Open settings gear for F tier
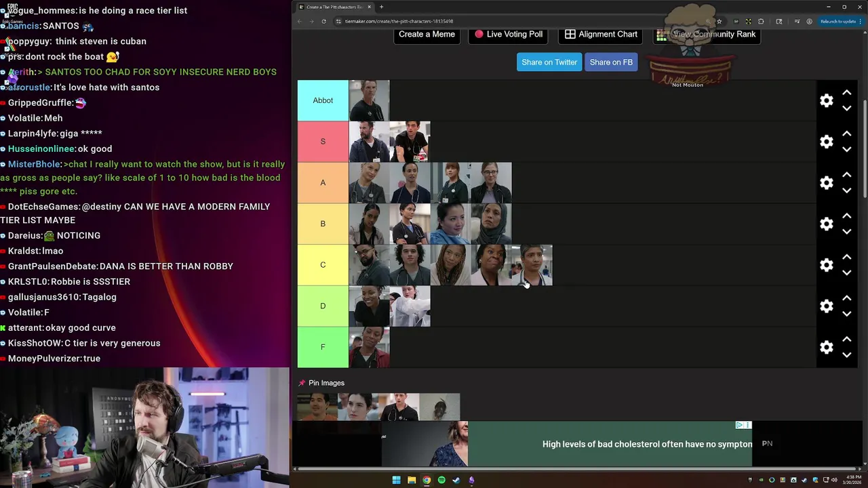This screenshot has width=868, height=488. [x=826, y=347]
